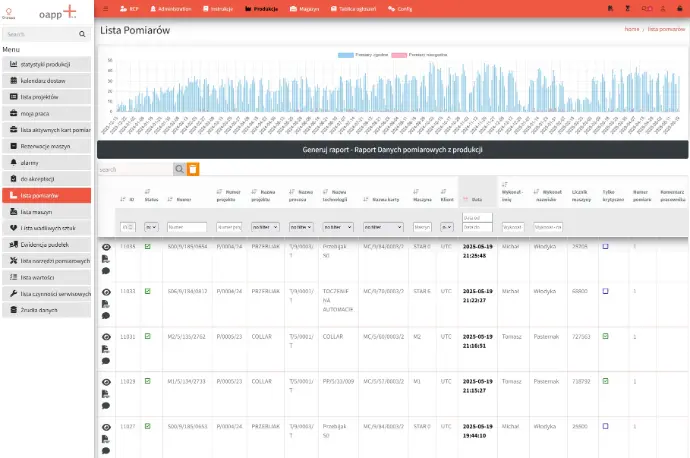Viewport: 690px width, 458px height.
Task: Open the Nazwa procesu filter dropdown
Action: point(301,227)
